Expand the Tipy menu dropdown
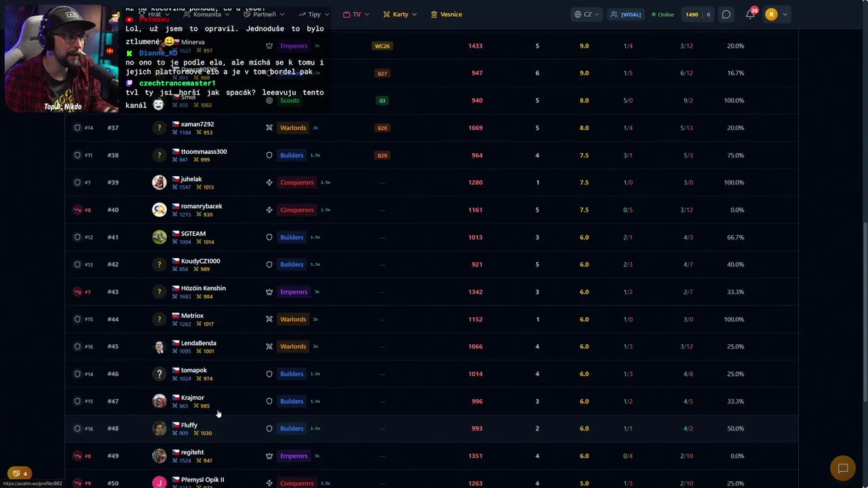This screenshot has height=488, width=868. [314, 14]
